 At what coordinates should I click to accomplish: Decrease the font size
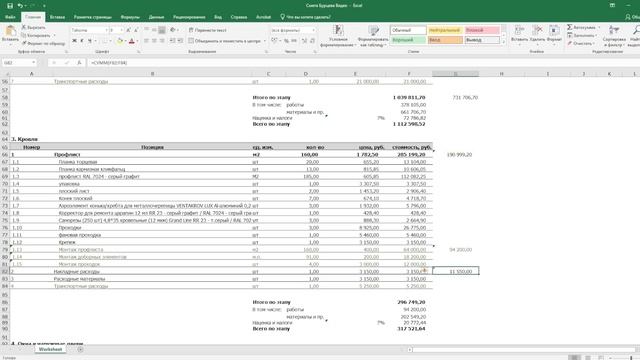click(x=136, y=30)
